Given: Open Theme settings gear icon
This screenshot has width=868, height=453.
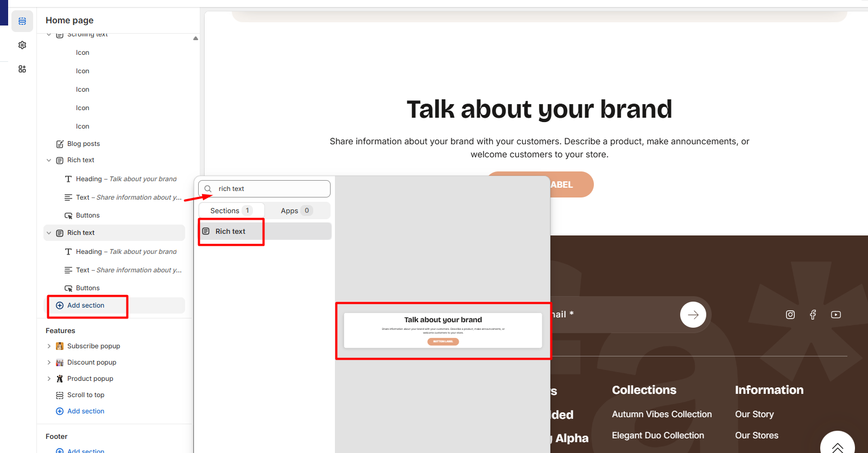Looking at the screenshot, I should [22, 45].
